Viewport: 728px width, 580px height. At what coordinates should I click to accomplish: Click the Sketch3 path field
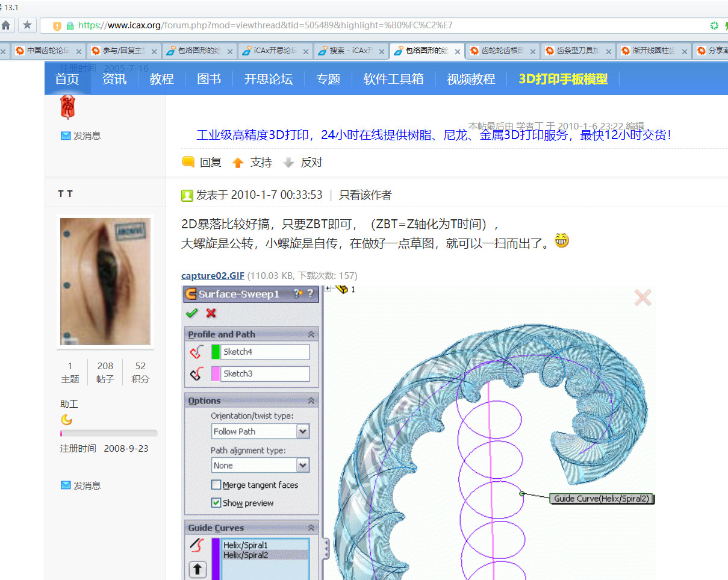265,373
